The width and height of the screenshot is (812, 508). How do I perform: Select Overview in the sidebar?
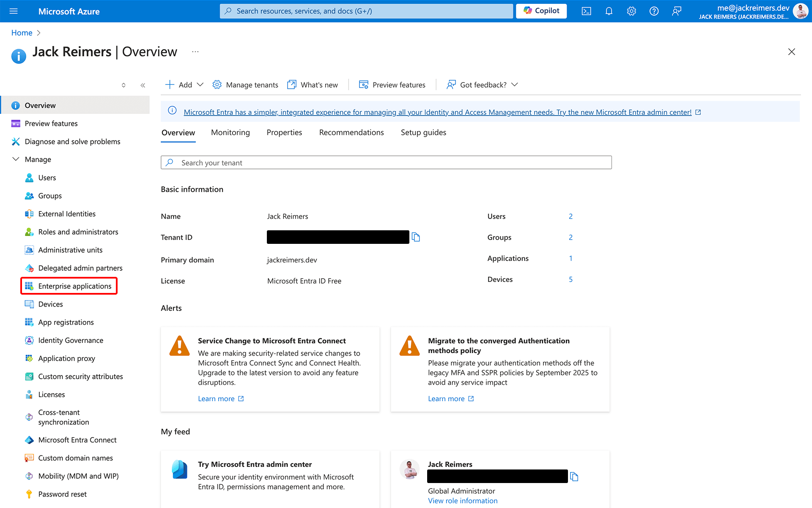click(75, 105)
